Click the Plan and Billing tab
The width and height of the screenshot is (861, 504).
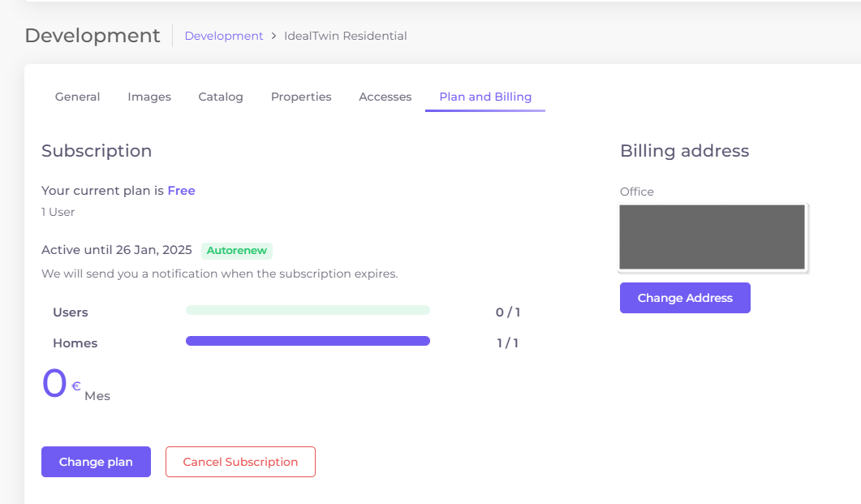click(x=485, y=97)
